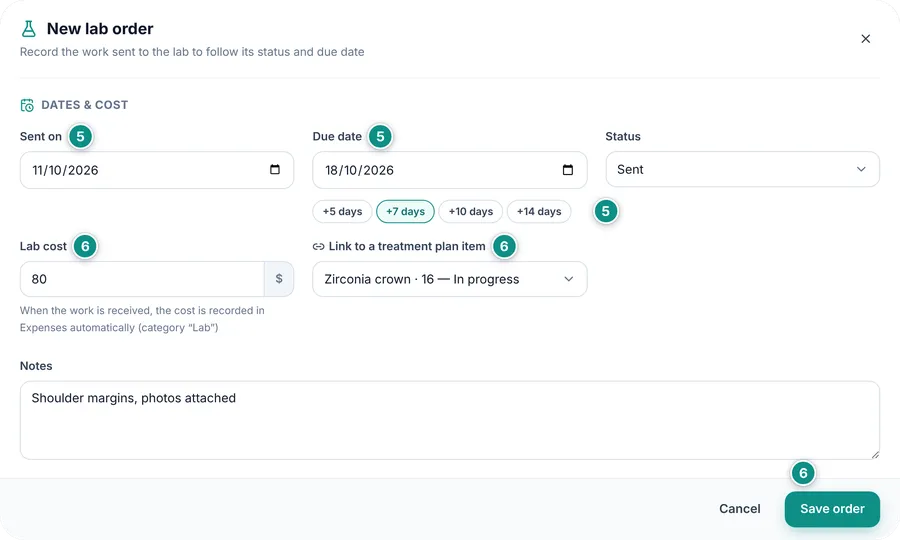Click the Expenses automatic recording helper text
Image resolution: width=900 pixels, height=540 pixels.
point(142,319)
